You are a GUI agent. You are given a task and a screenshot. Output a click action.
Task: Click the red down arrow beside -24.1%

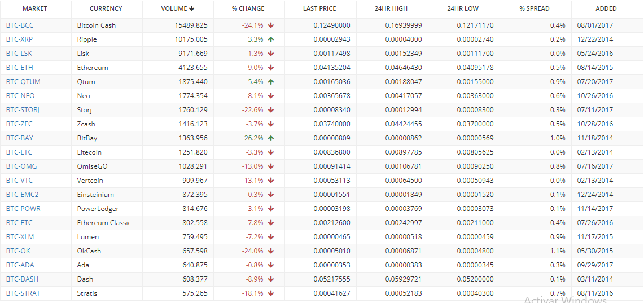click(271, 25)
